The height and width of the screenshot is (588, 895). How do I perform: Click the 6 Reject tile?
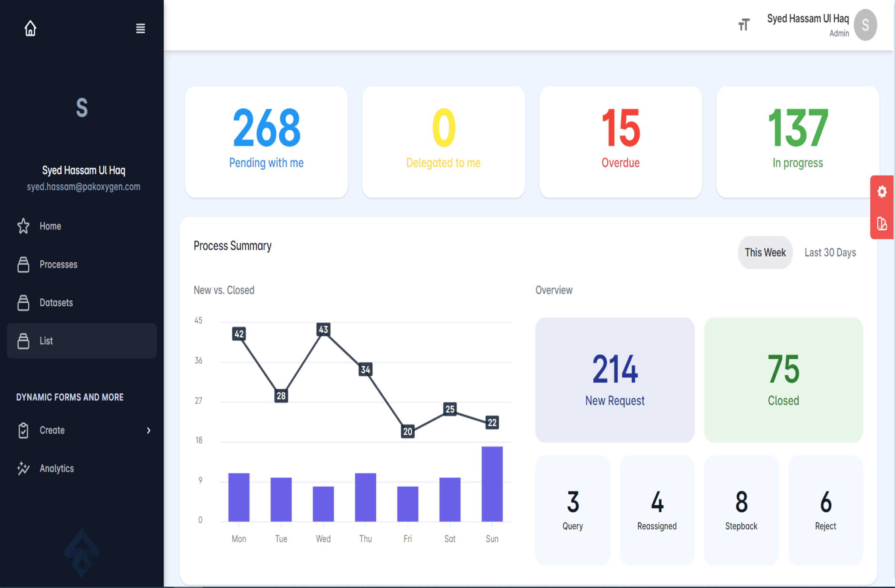click(825, 510)
